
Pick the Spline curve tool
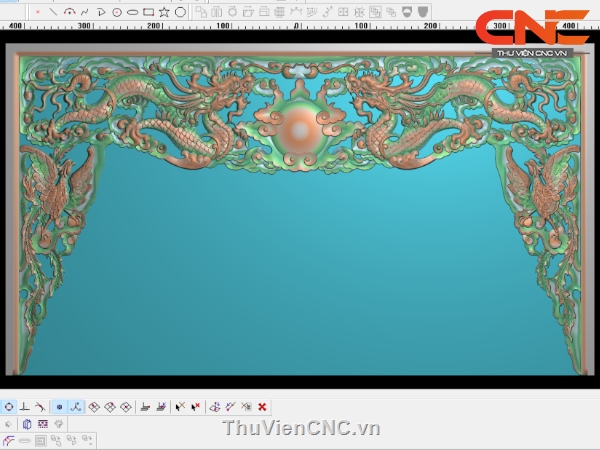pyautogui.click(x=85, y=12)
